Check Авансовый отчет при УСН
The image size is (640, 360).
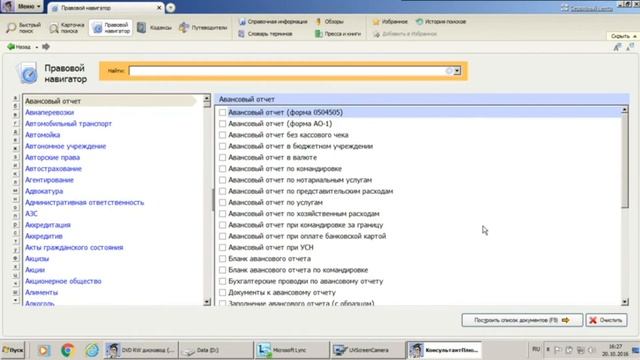(222, 247)
